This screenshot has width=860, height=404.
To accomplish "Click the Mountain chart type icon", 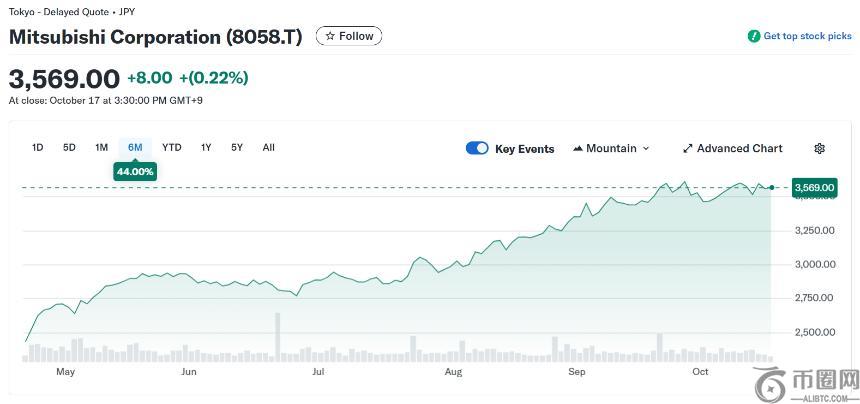I will tap(578, 148).
